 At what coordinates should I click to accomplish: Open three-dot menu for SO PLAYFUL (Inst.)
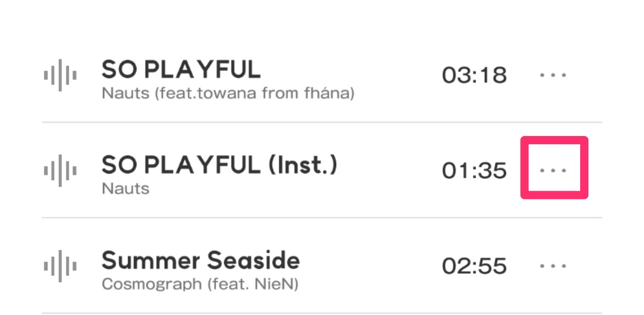coord(553,170)
